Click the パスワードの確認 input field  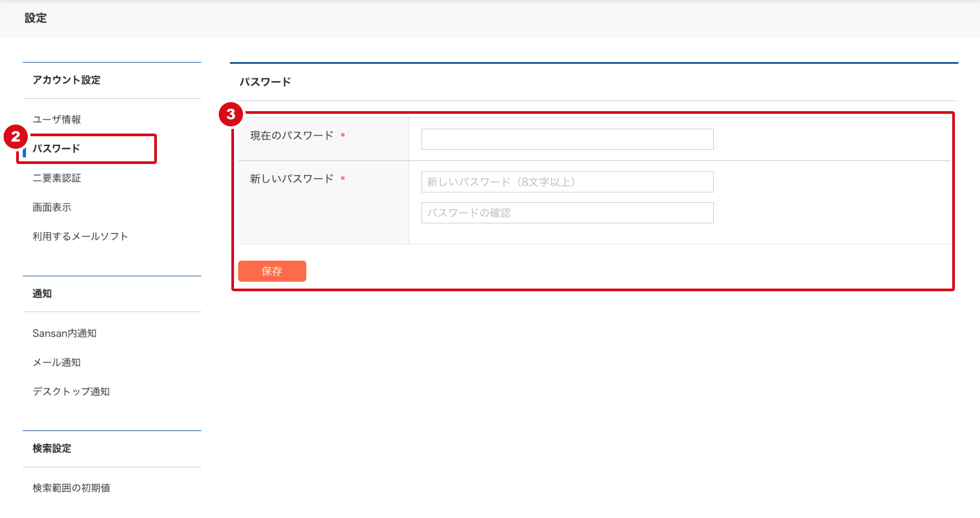[x=567, y=213]
